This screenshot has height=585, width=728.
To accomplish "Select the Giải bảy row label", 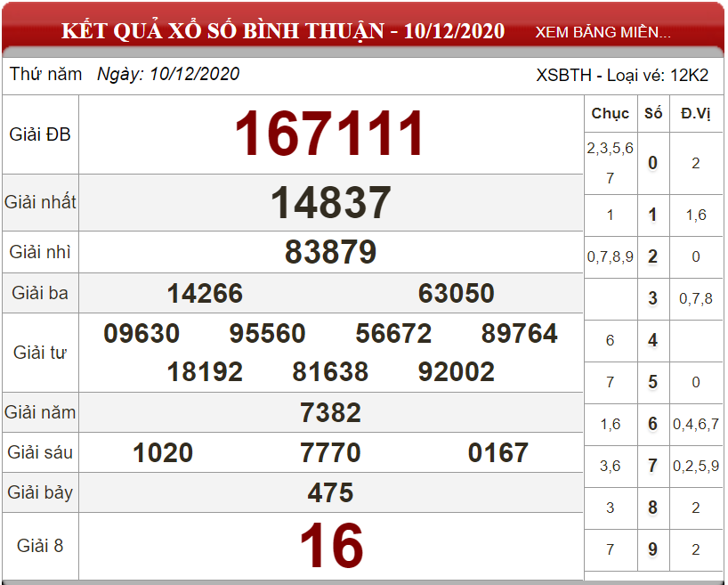I will pos(40,492).
